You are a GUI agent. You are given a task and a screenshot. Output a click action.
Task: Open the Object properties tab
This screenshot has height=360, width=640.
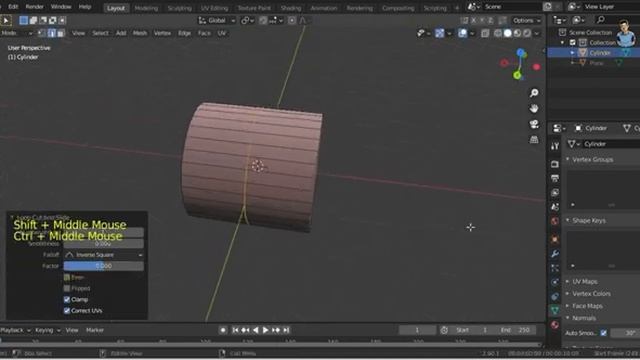pos(555,239)
